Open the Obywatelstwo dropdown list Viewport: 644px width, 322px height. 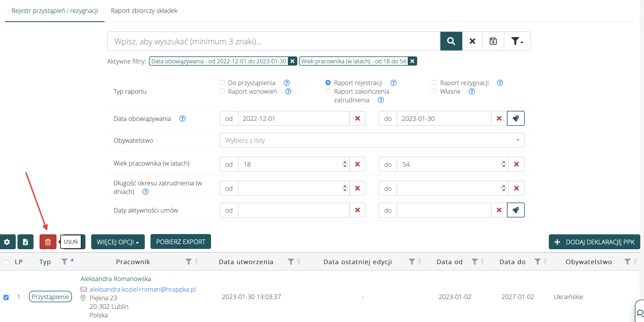[x=372, y=140]
